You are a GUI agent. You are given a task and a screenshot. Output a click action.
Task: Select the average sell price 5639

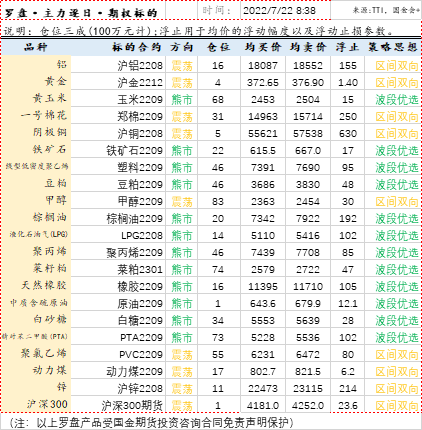(308, 321)
